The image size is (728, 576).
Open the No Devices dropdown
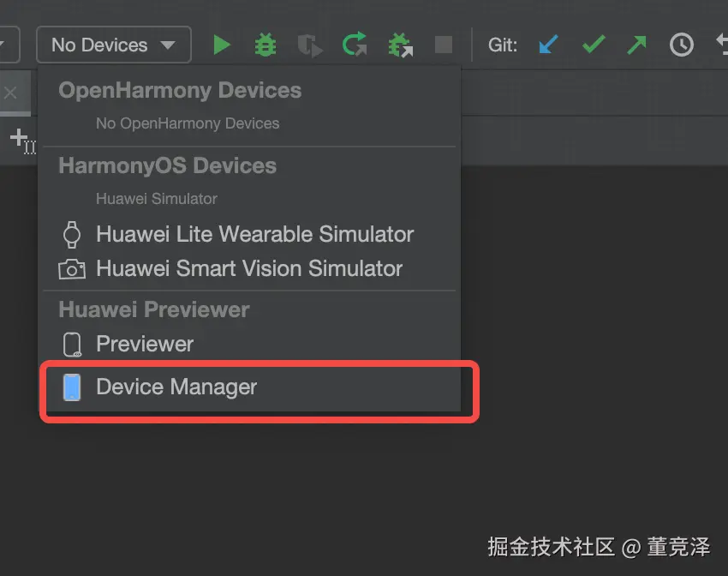[114, 45]
